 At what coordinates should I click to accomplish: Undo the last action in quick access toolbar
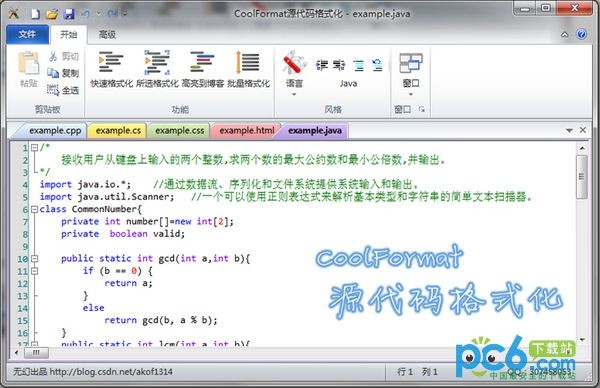pos(85,14)
